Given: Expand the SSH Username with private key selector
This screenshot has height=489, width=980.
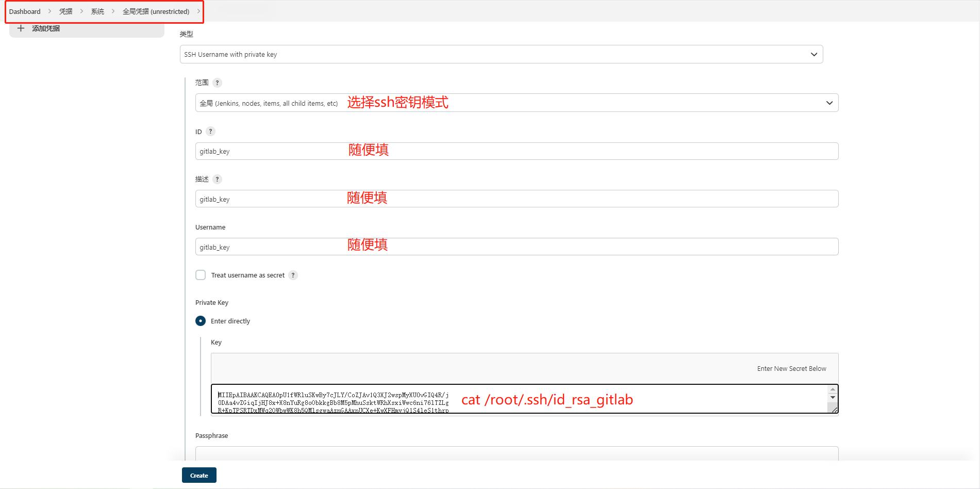Looking at the screenshot, I should pyautogui.click(x=813, y=54).
